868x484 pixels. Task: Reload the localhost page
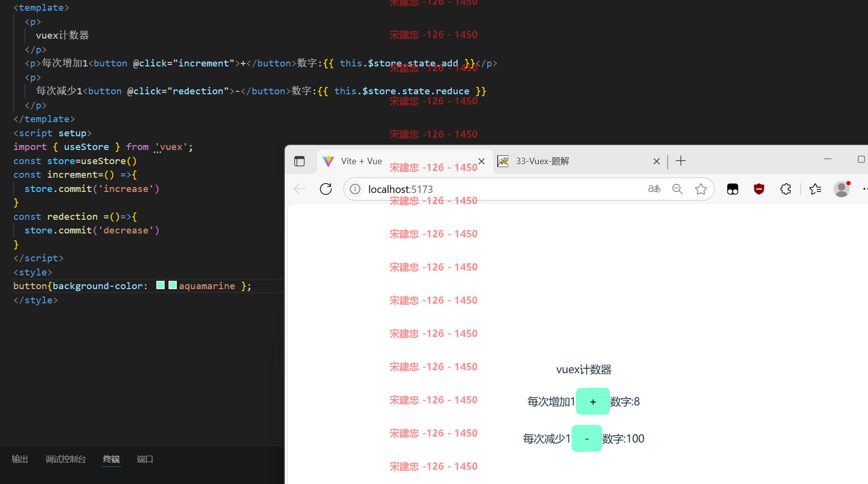pos(326,189)
